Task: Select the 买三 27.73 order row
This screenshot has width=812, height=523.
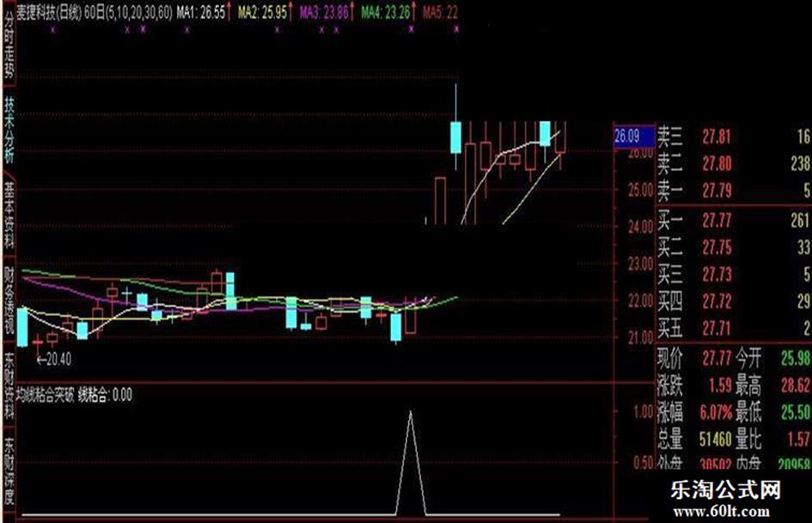Action: click(733, 275)
